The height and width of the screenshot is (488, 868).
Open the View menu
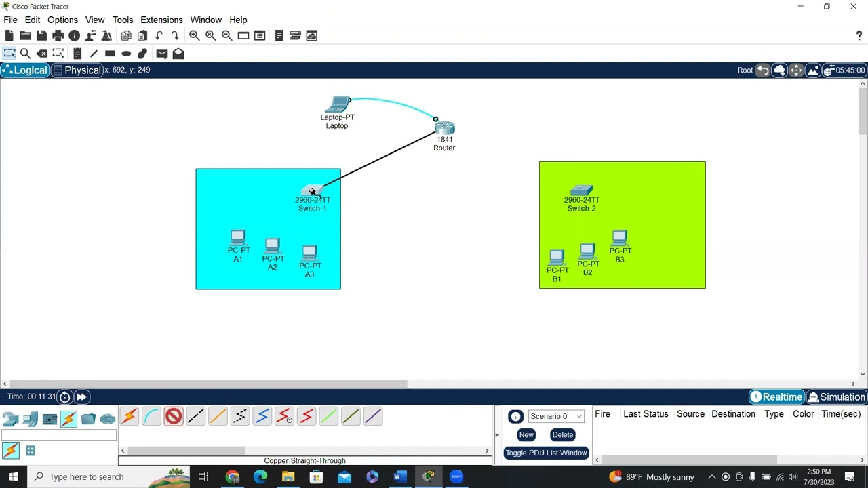click(95, 20)
